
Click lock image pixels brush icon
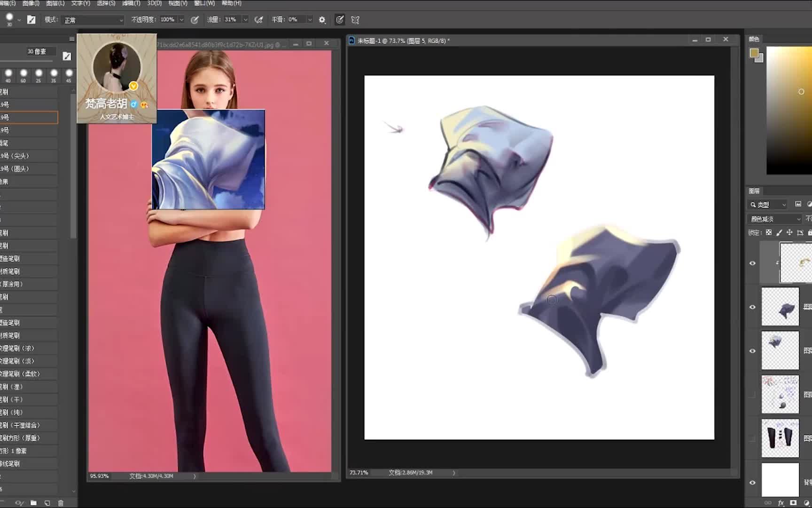click(779, 232)
